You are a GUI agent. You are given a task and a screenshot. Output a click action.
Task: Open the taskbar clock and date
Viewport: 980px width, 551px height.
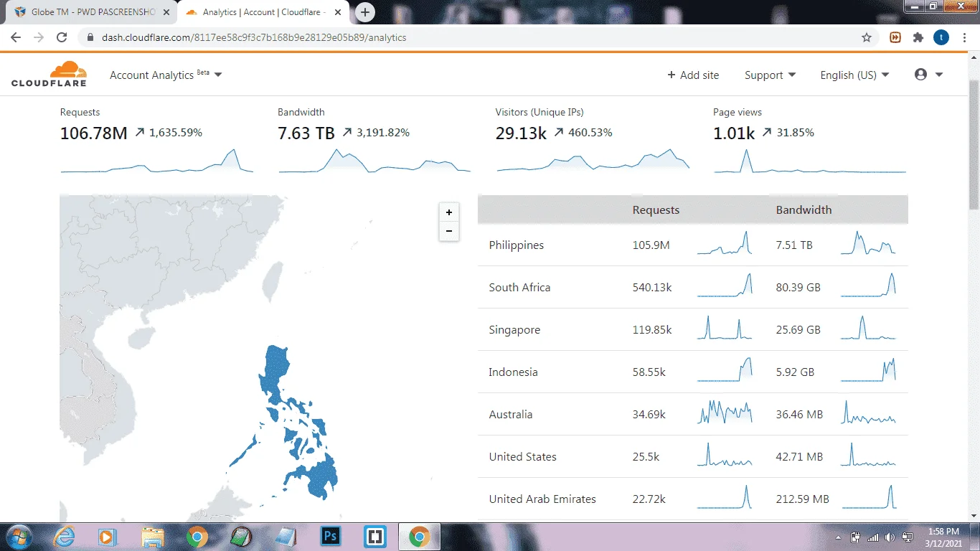tap(943, 537)
